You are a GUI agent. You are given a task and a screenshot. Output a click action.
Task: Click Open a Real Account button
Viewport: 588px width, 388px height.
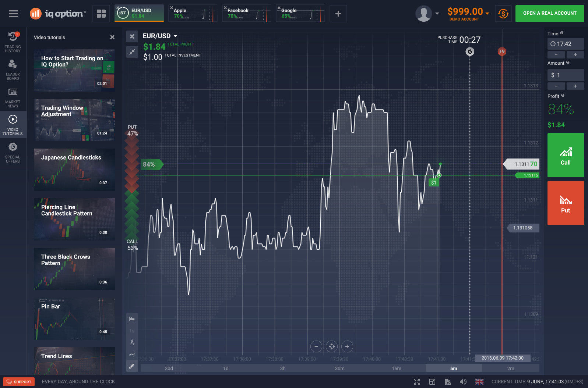tap(550, 13)
